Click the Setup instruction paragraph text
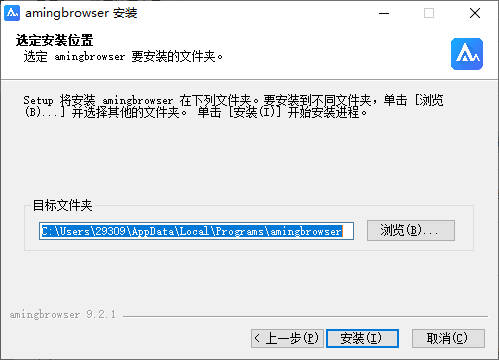This screenshot has width=499, height=360. [233, 106]
